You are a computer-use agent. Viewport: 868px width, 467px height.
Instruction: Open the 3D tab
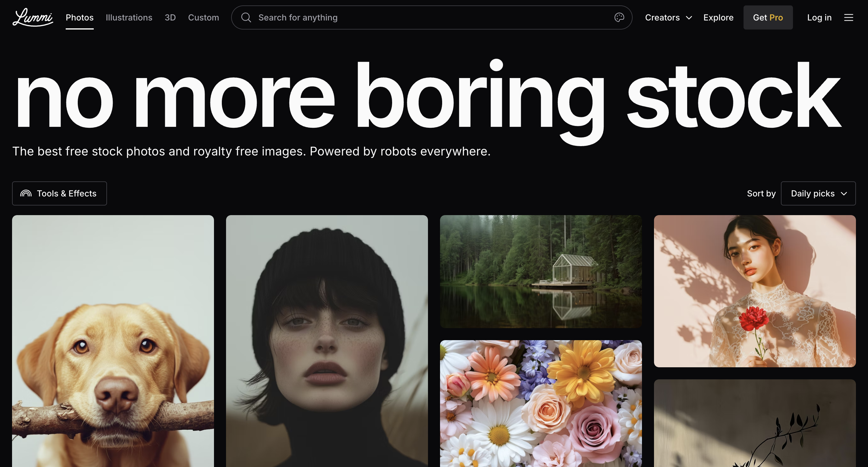[x=170, y=17]
